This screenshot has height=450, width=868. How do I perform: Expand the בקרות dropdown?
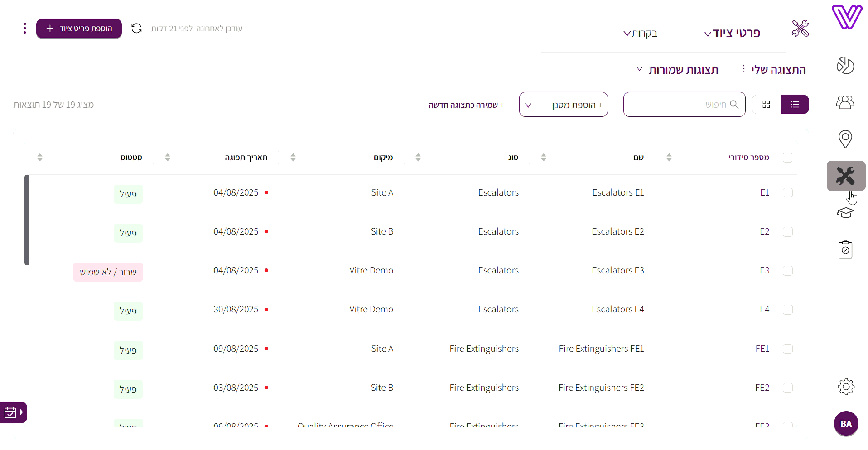pyautogui.click(x=640, y=33)
